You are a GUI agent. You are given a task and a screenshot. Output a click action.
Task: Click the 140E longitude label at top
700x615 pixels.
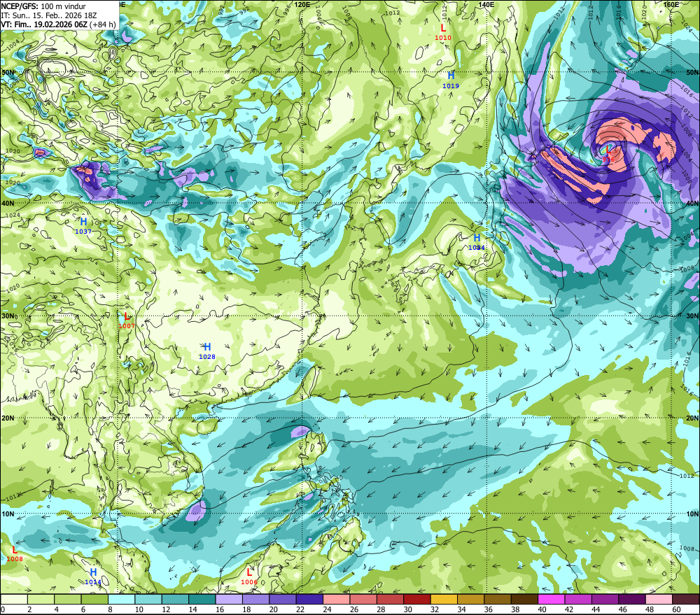(x=486, y=4)
